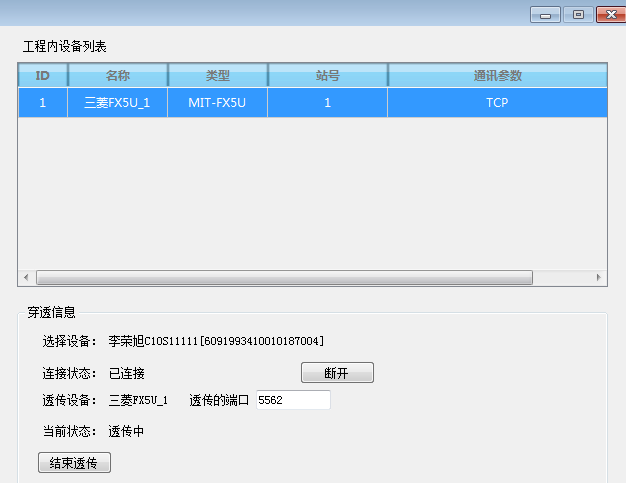Screen dimensions: 626x483
Task: Select the TCP communication parameter cell
Action: coord(497,103)
